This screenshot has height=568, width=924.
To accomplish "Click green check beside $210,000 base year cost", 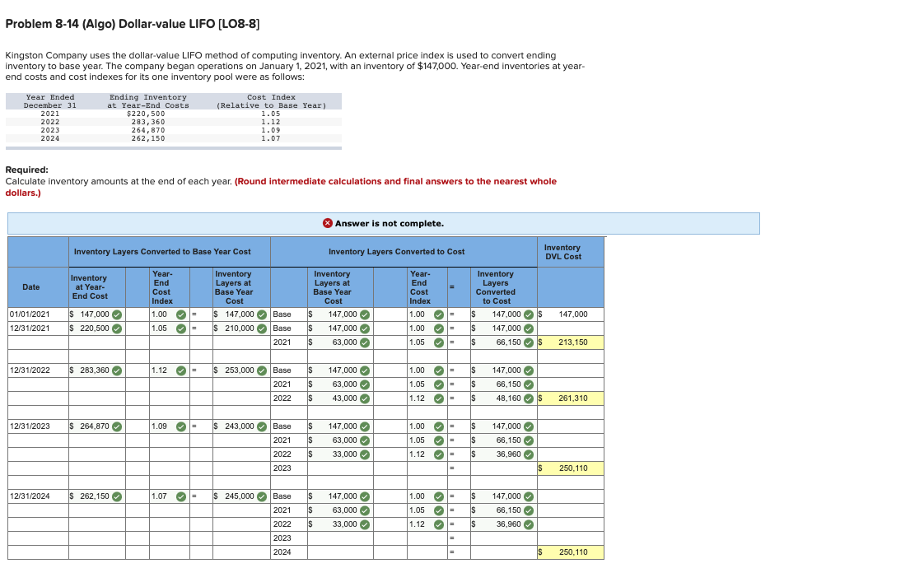I will click(262, 328).
